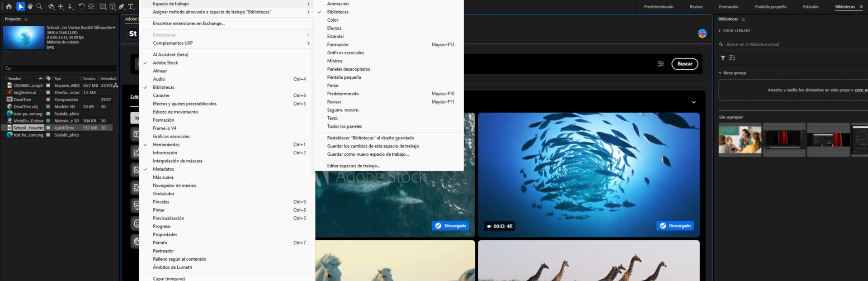Uncheck Adobe Stock in the window menu

coord(227,63)
